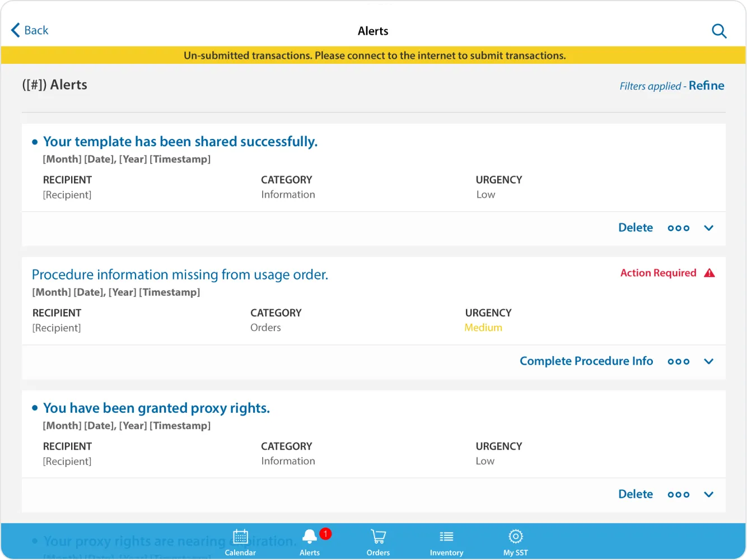Delete the template shared alert
This screenshot has height=560, width=747.
click(636, 228)
